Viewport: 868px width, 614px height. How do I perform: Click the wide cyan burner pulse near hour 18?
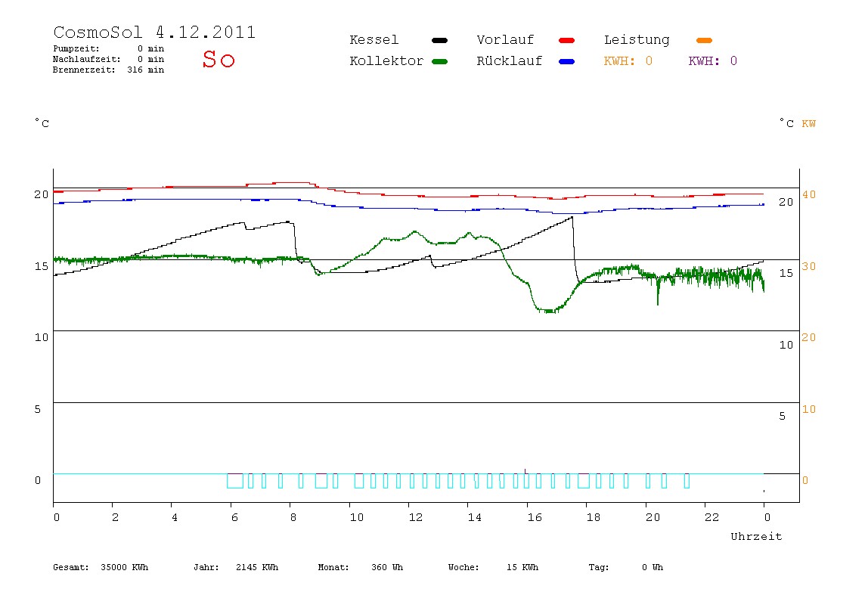(584, 481)
